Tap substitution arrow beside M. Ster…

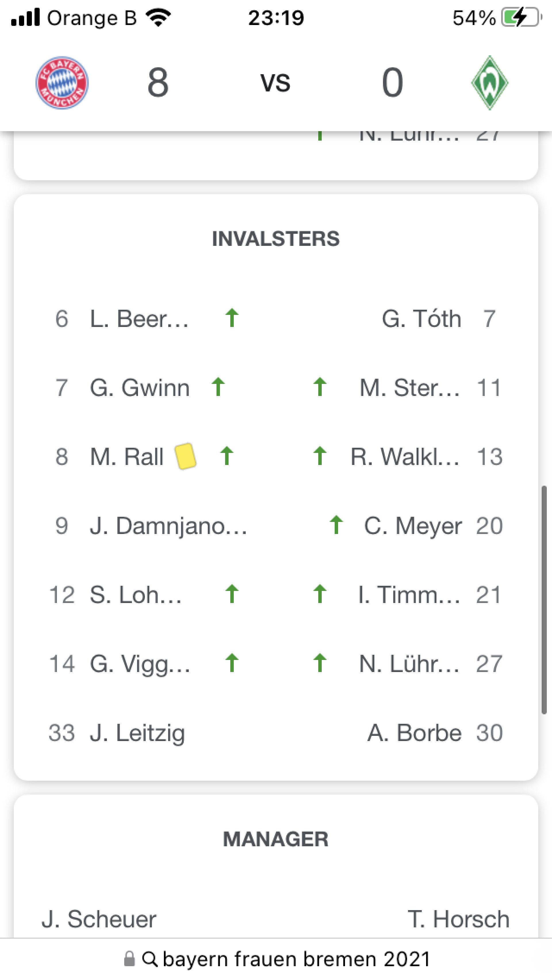click(320, 387)
